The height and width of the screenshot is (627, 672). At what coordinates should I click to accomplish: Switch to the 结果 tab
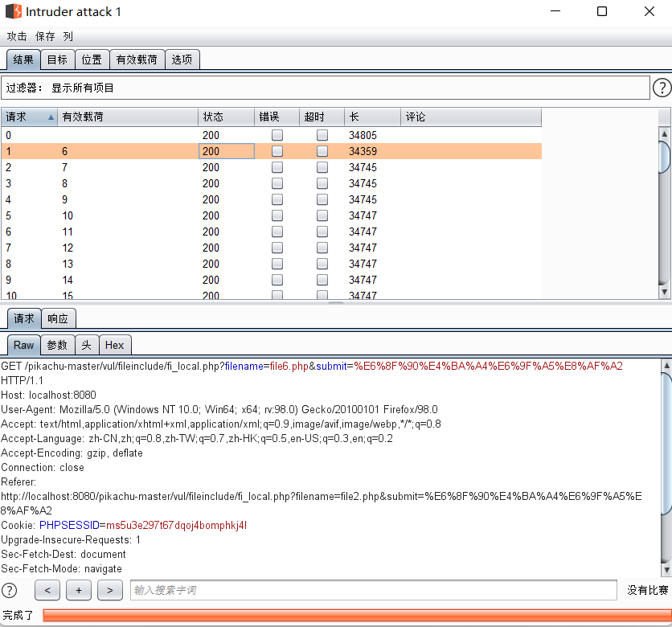tap(23, 59)
